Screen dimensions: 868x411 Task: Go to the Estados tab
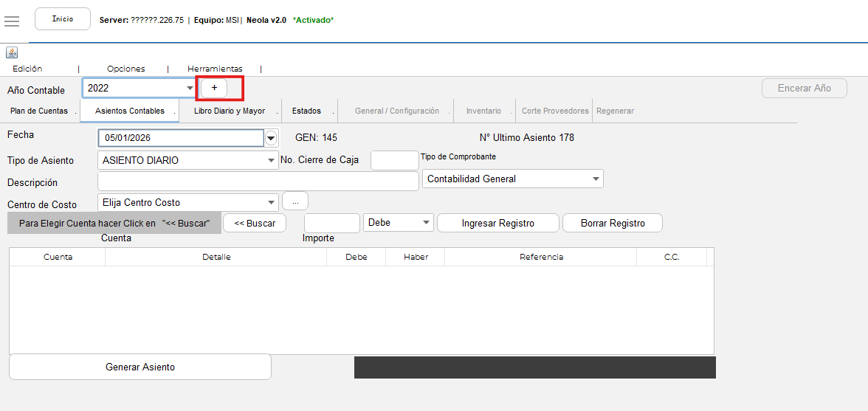click(x=306, y=111)
